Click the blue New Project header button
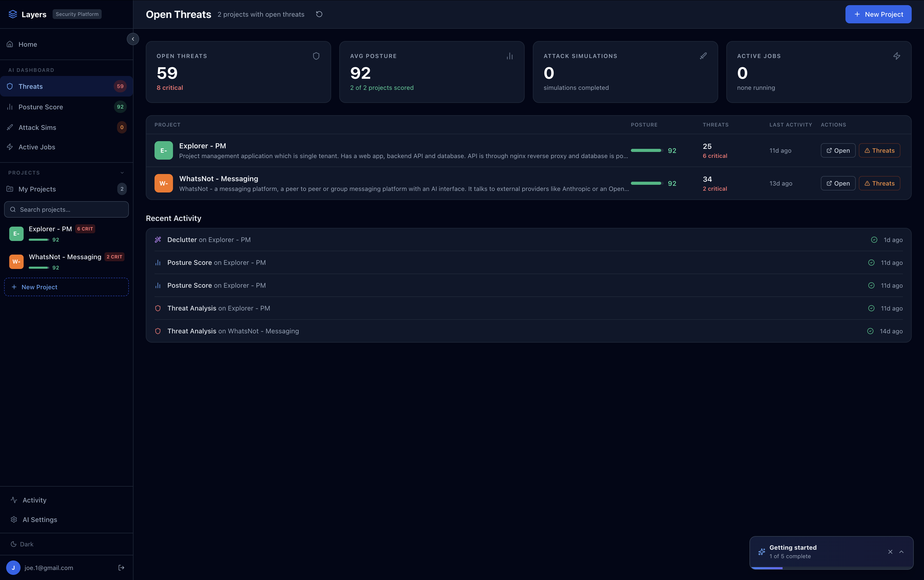 point(878,14)
